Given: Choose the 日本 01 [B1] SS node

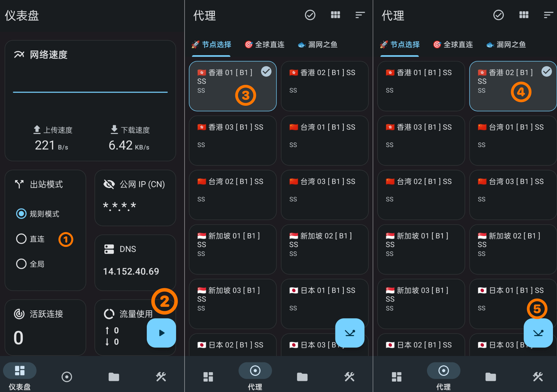Looking at the screenshot, I should pos(324,299).
